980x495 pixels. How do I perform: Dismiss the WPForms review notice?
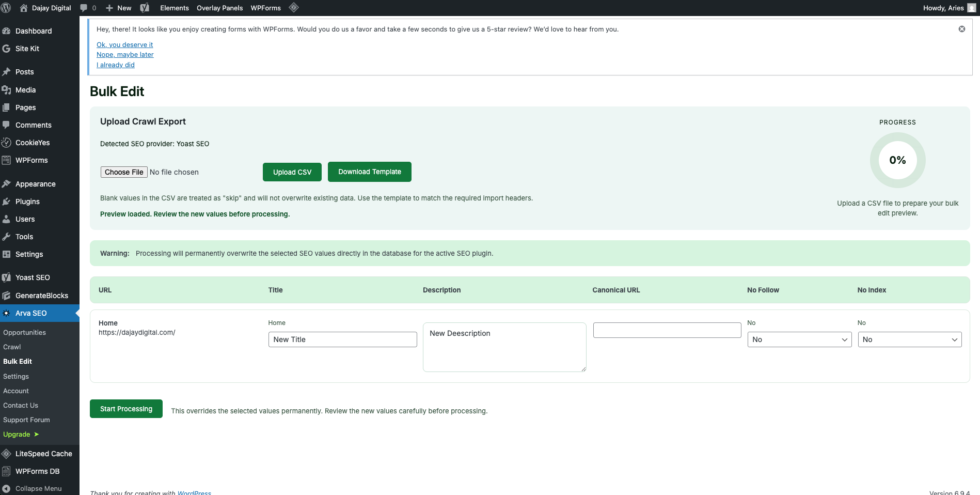[x=961, y=29]
